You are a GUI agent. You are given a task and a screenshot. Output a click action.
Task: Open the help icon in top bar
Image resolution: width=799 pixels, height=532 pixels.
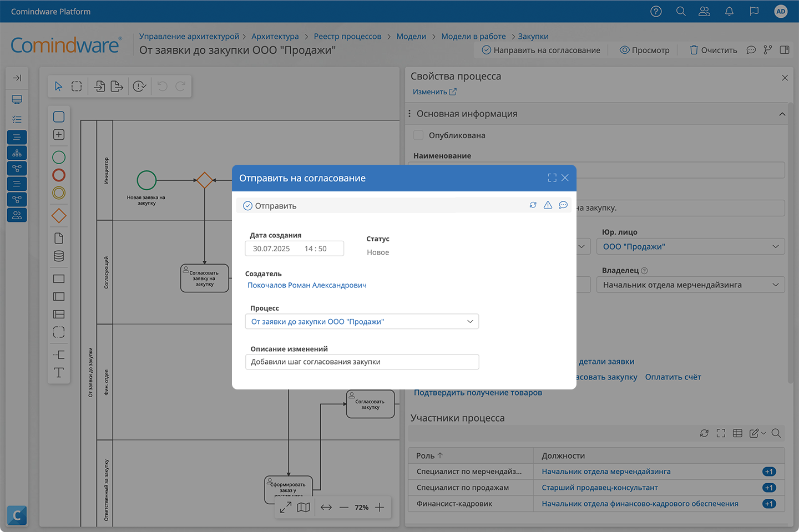(656, 11)
